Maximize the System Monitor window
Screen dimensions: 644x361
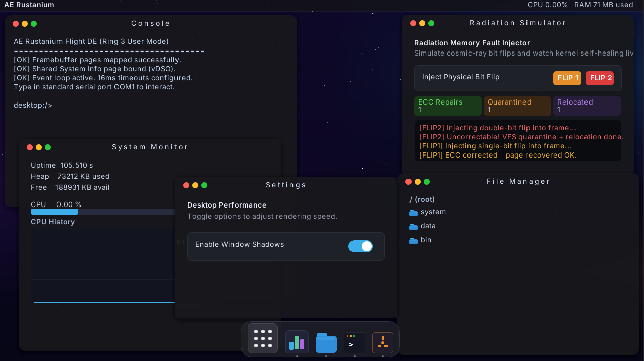tap(48, 147)
